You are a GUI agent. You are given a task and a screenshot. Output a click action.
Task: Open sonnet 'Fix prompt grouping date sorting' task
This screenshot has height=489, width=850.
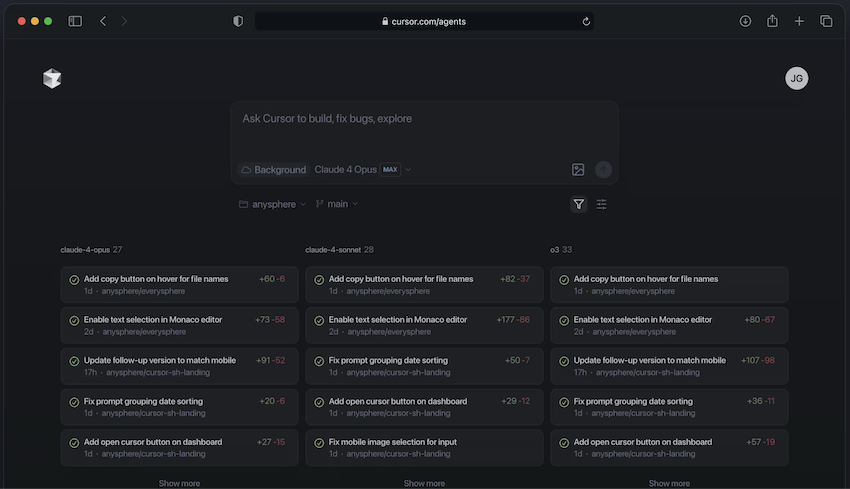click(424, 366)
